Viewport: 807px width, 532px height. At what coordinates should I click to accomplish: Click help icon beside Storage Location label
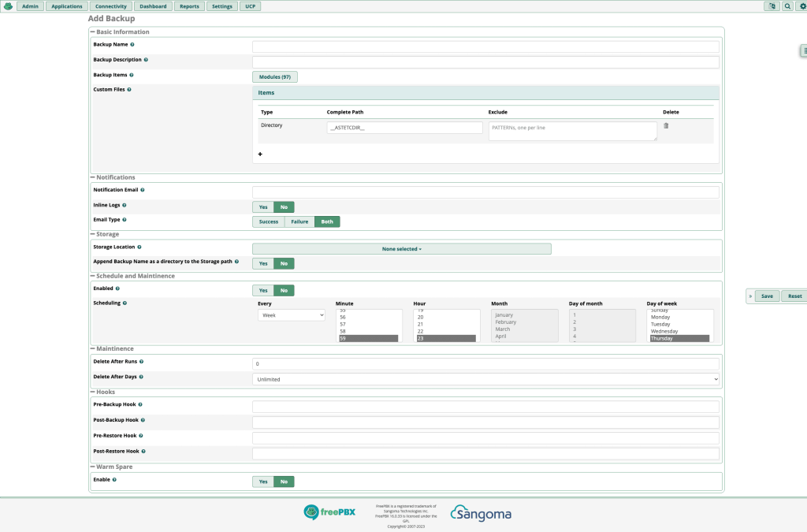pos(139,247)
